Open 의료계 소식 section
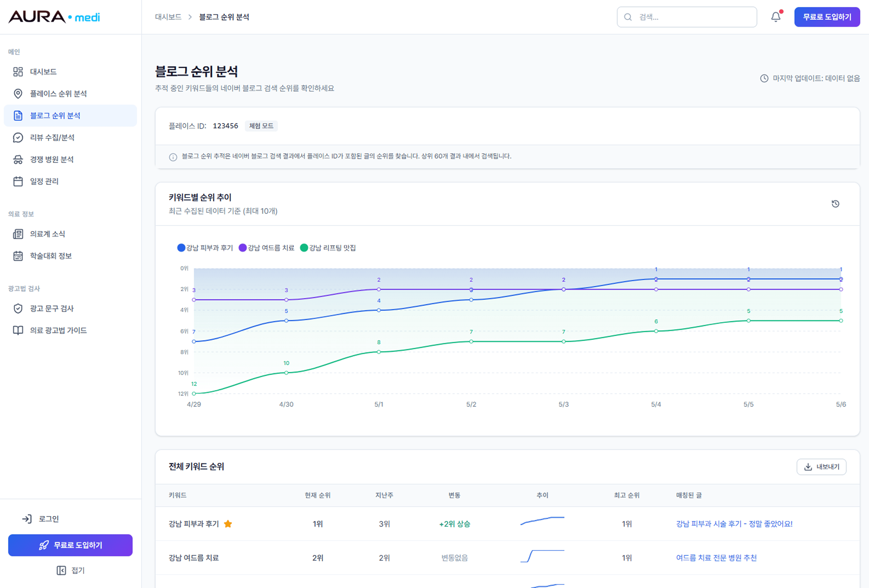Viewport: 869px width, 588px height. click(70, 234)
